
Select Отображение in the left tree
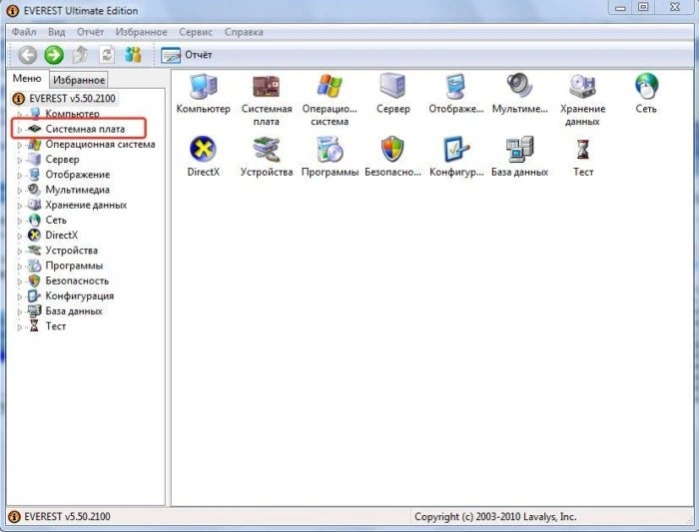click(78, 174)
